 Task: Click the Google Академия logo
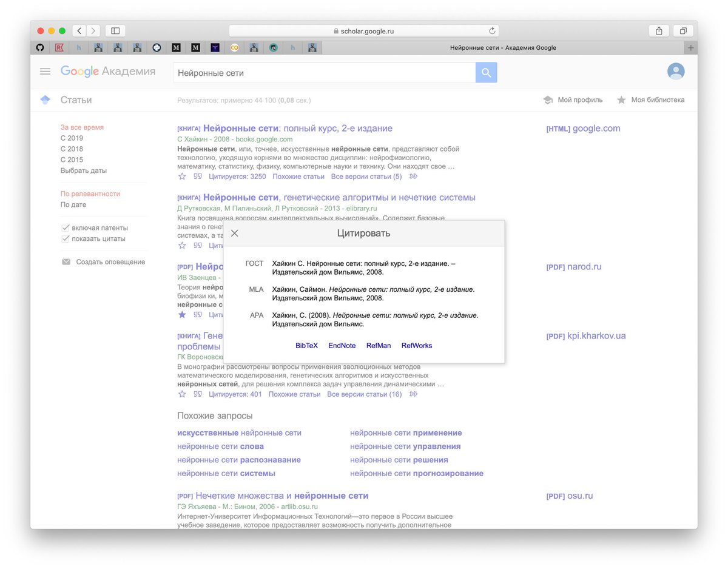pos(108,72)
